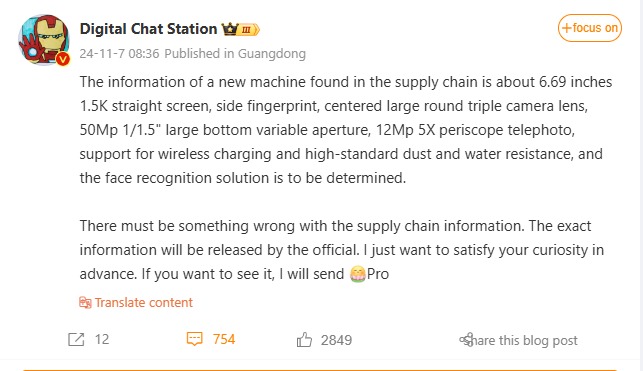The image size is (643, 371).
Task: Click the crown membership badge icon
Action: click(230, 29)
